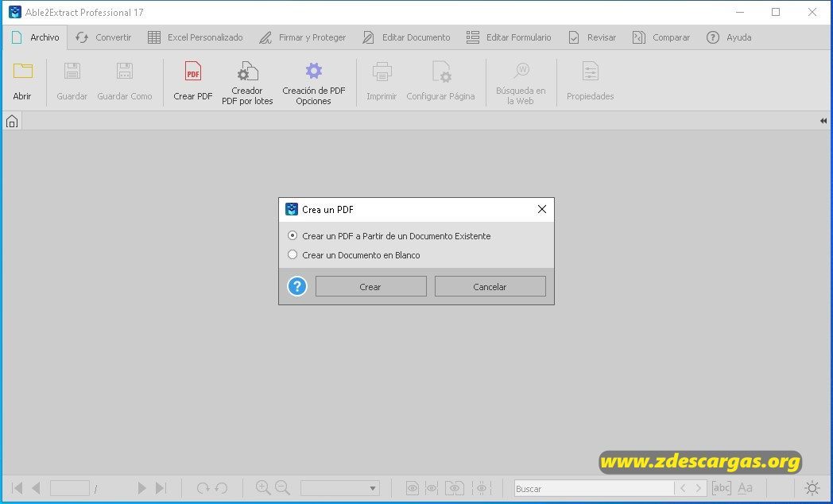Click next search result arrow
This screenshot has width=833, height=504.
pos(699,487)
